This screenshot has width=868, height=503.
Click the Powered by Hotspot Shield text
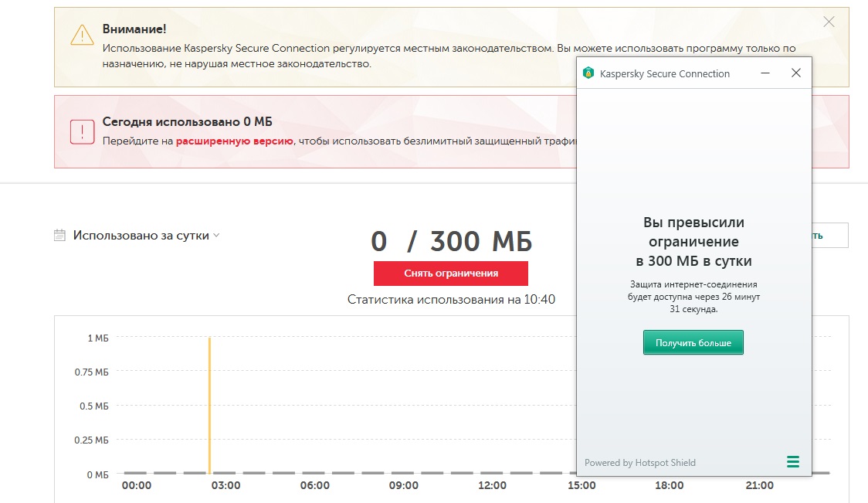[640, 463]
